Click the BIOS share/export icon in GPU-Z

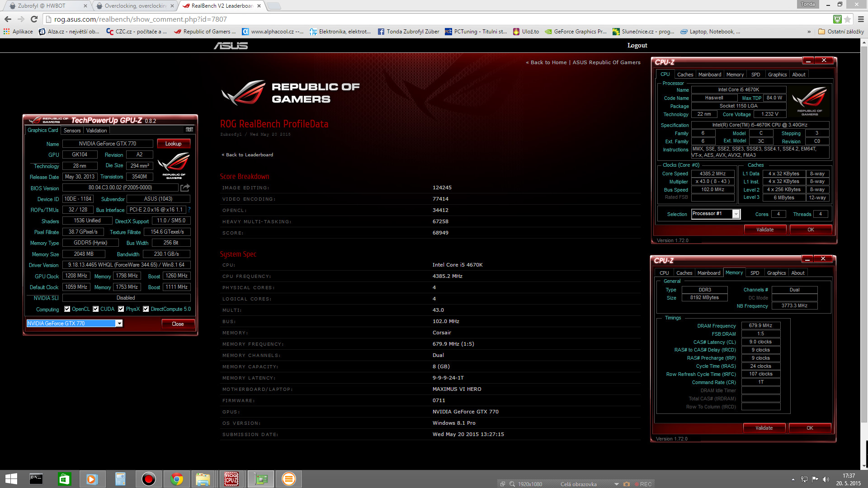click(185, 188)
